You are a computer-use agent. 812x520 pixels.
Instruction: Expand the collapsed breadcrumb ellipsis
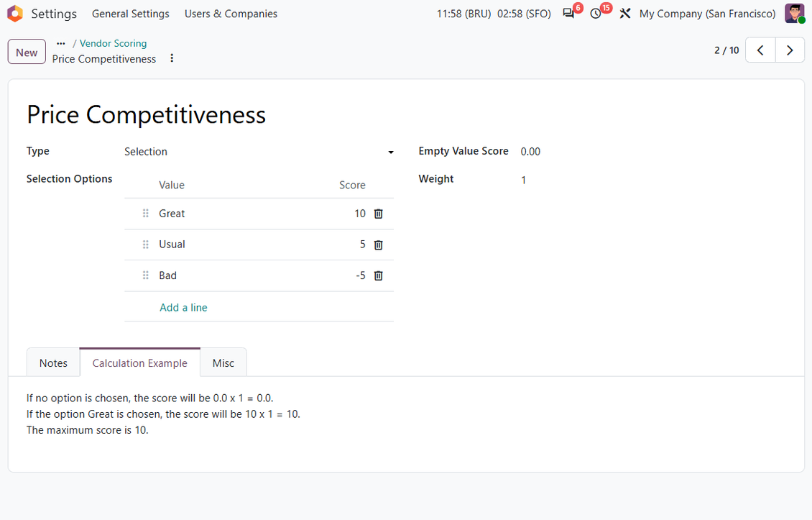(61, 44)
